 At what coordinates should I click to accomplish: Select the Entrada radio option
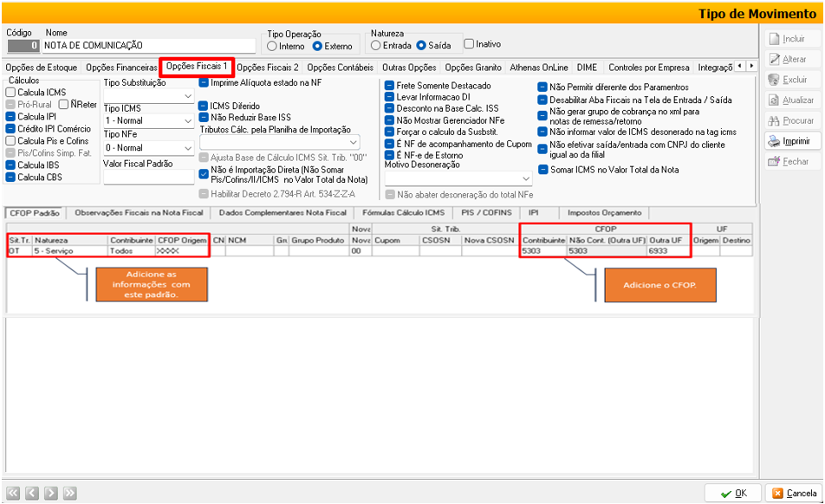pos(375,45)
